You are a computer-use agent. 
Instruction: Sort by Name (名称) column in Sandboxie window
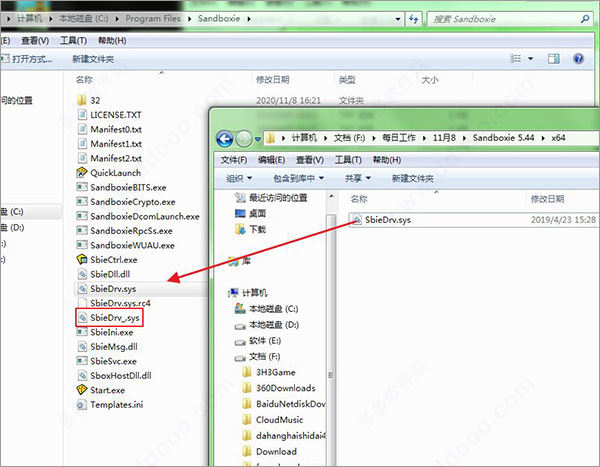84,80
